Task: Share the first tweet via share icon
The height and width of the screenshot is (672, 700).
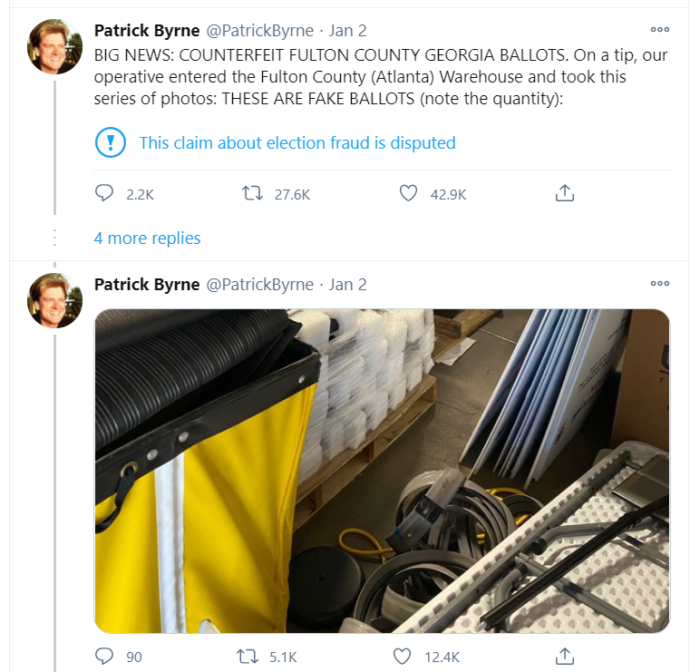Action: [x=564, y=194]
